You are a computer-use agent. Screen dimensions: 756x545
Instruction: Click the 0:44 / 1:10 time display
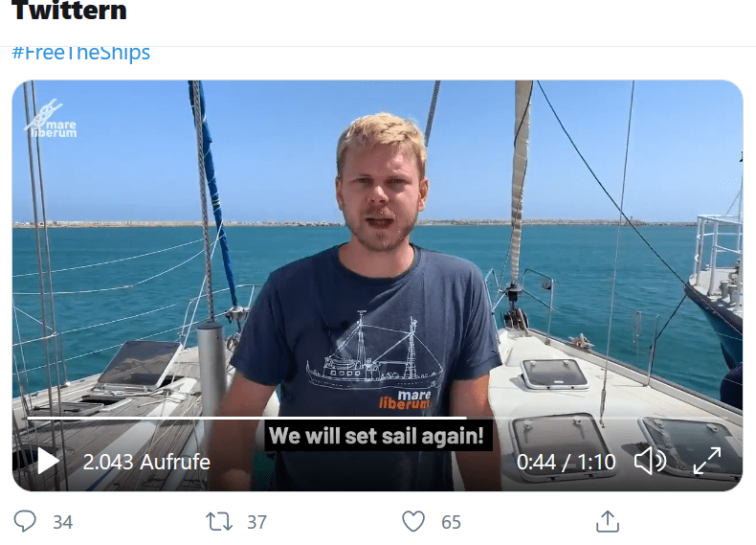[x=566, y=462]
